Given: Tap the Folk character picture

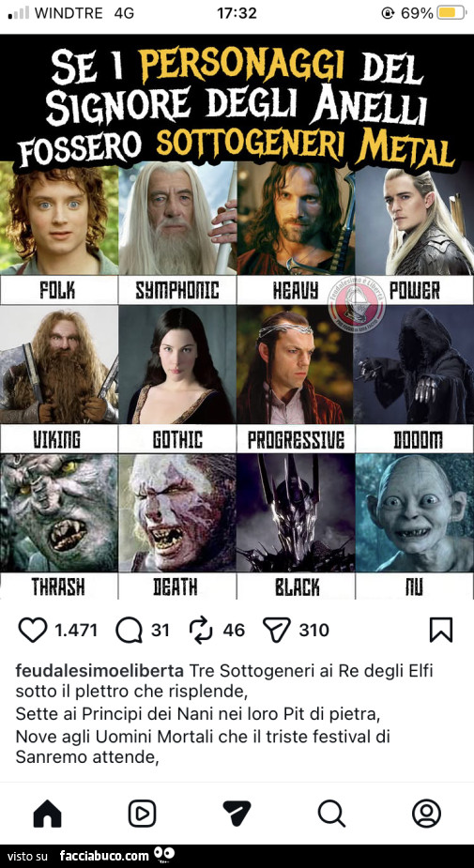Looking at the screenshot, I should [59, 218].
